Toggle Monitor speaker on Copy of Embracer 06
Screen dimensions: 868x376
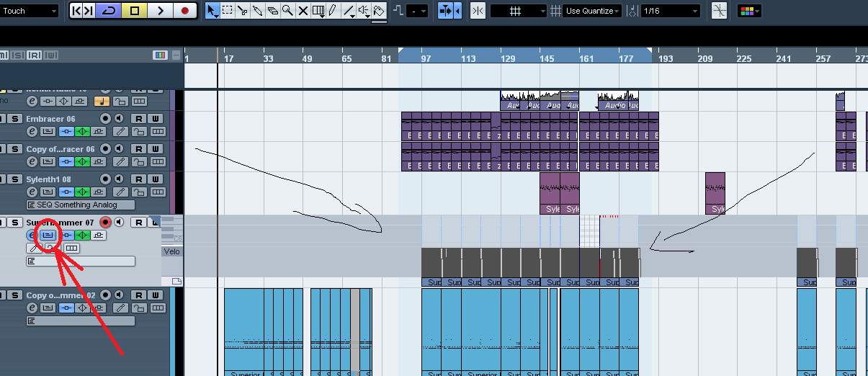pos(119,149)
